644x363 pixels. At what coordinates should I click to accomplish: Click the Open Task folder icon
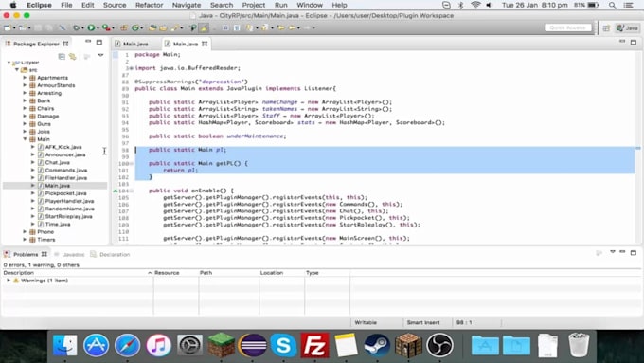(163, 27)
